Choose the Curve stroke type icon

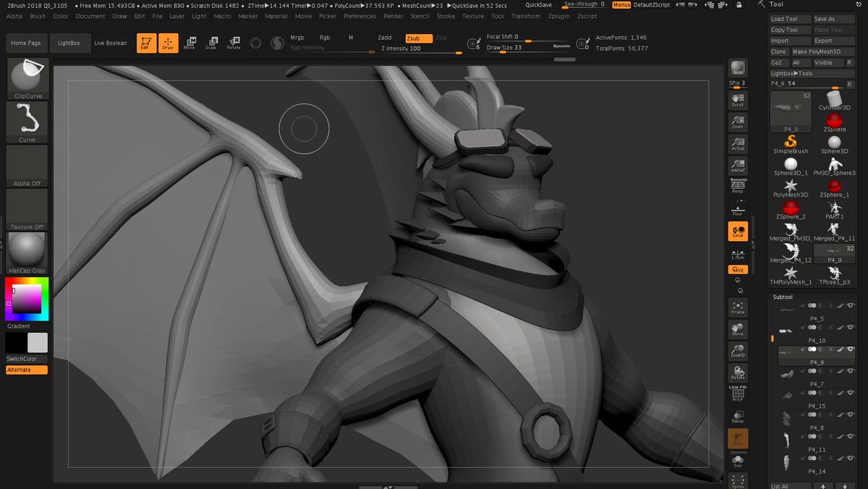pos(27,121)
